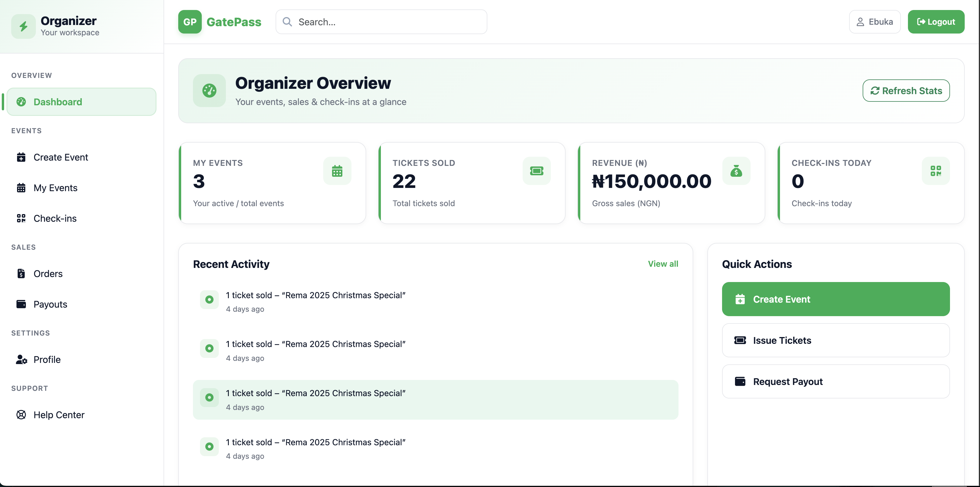Go to My Events in sidebar
Image resolution: width=980 pixels, height=487 pixels.
pyautogui.click(x=55, y=188)
